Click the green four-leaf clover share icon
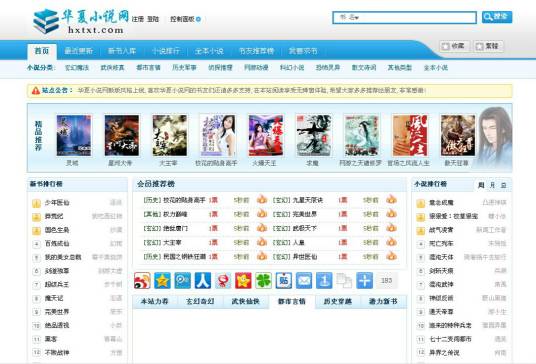Viewport: 536px width, 364px height. pos(263,281)
